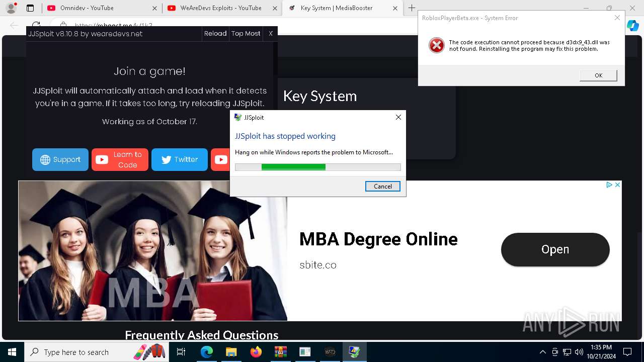
Task: Click OK in the RobloxPlayerBeta System Error dialog
Action: click(598, 75)
